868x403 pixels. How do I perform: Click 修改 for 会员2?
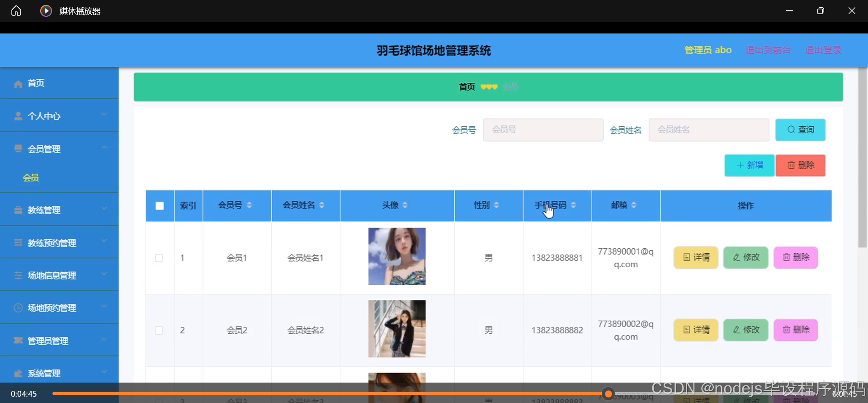(x=746, y=330)
